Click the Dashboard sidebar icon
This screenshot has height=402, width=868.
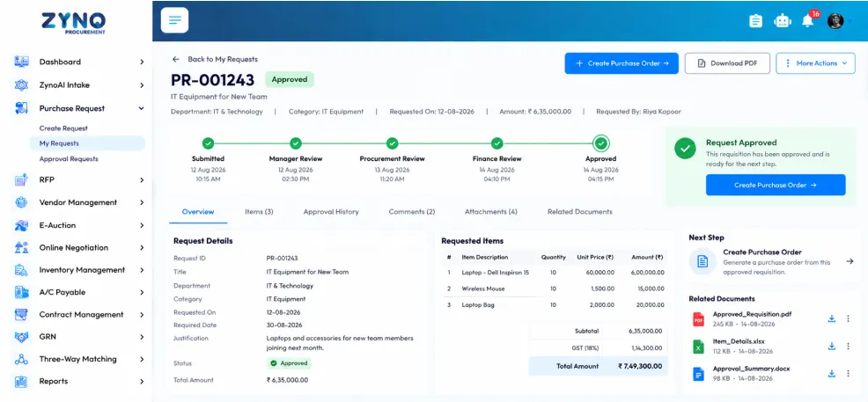point(22,62)
